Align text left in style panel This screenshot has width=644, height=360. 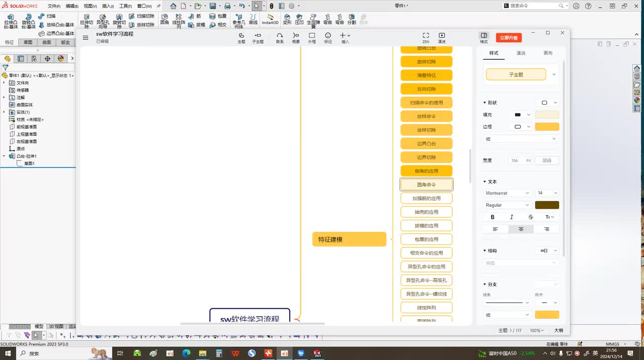click(496, 229)
